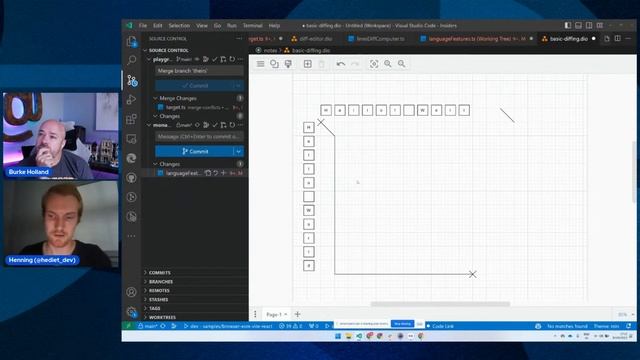Image resolution: width=640 pixels, height=360 pixels.
Task: Click the 'Merge branch theirs' message field
Action: click(x=200, y=71)
